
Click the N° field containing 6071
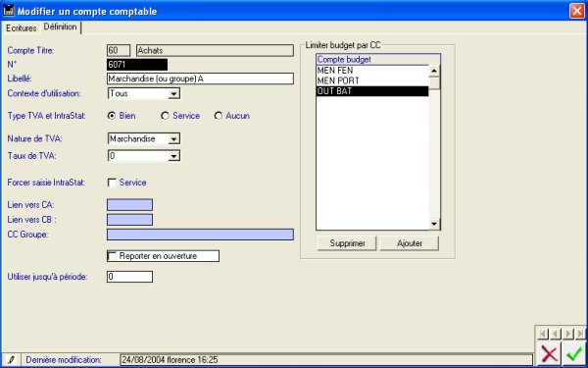click(137, 65)
